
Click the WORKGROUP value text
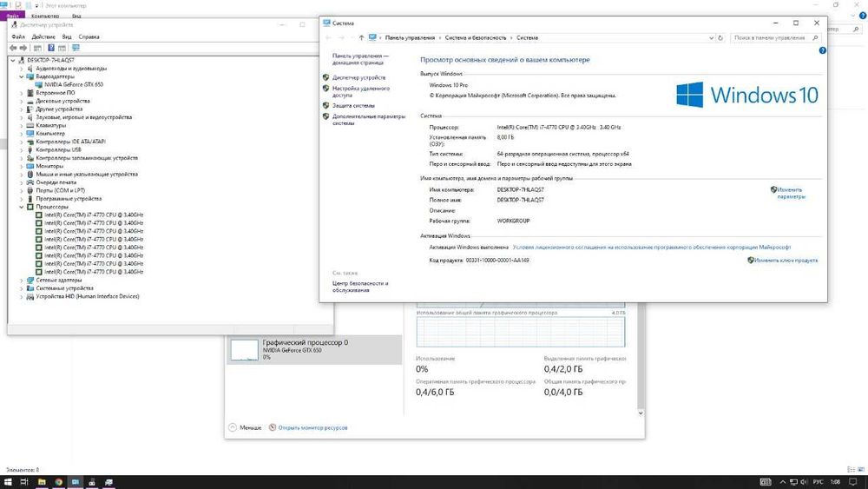coord(513,221)
